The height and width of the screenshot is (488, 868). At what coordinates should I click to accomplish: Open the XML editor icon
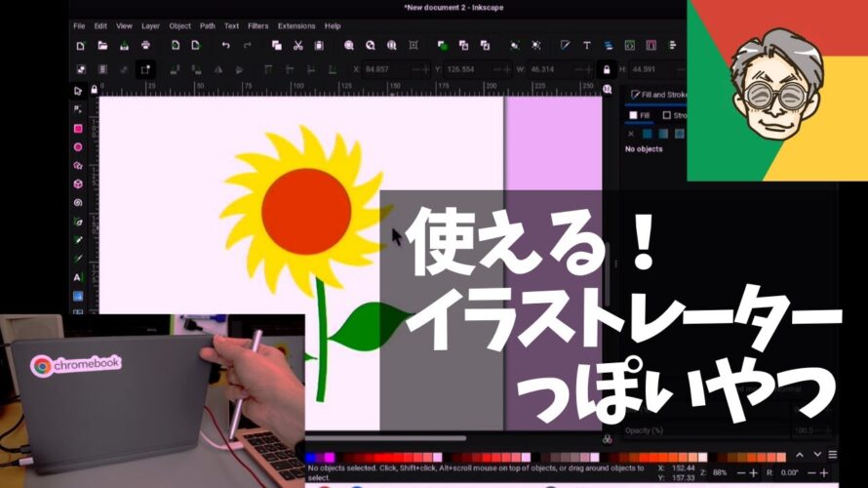coord(629,46)
